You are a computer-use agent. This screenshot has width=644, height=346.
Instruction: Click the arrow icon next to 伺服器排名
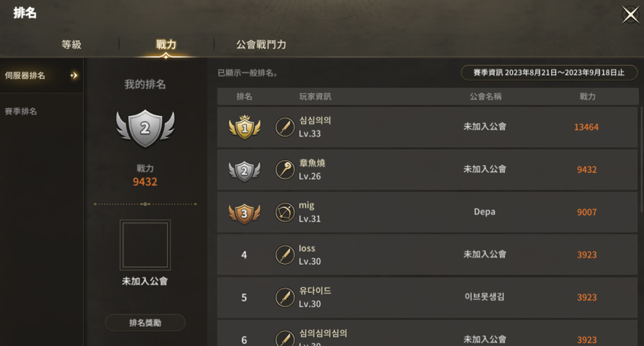click(74, 76)
